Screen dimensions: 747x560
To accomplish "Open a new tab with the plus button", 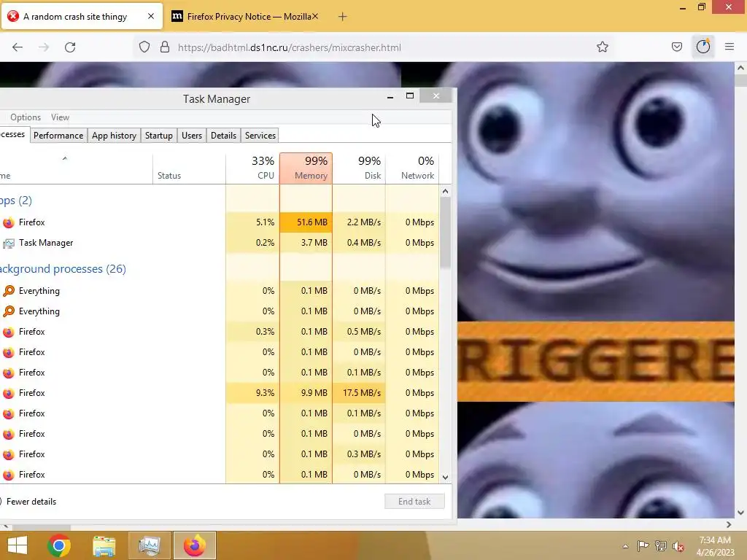I will click(x=342, y=17).
